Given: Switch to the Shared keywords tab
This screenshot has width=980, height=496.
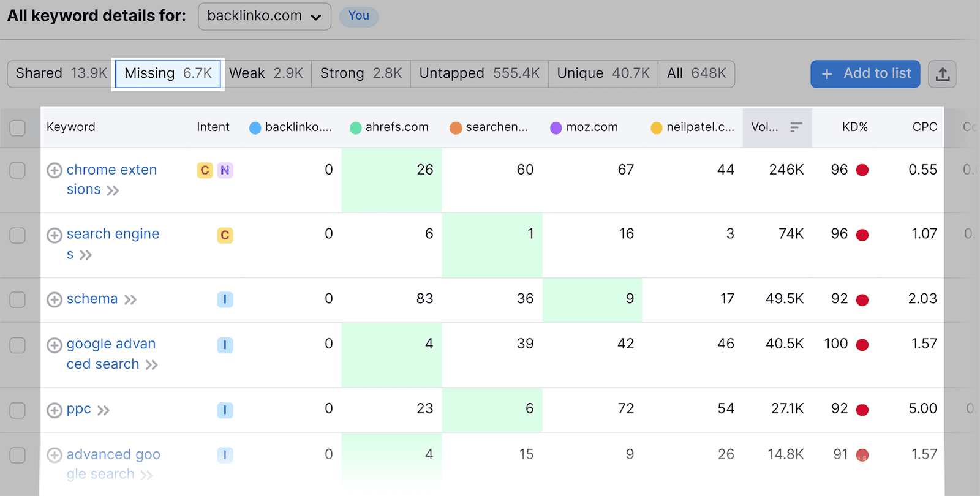Looking at the screenshot, I should (61, 73).
